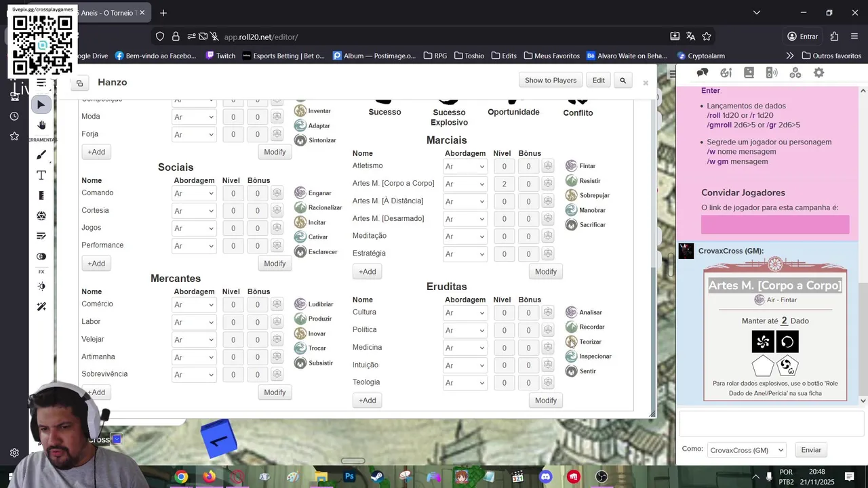Click the bookmark star in address bar
Viewport: 868px width, 488px height.
[707, 37]
